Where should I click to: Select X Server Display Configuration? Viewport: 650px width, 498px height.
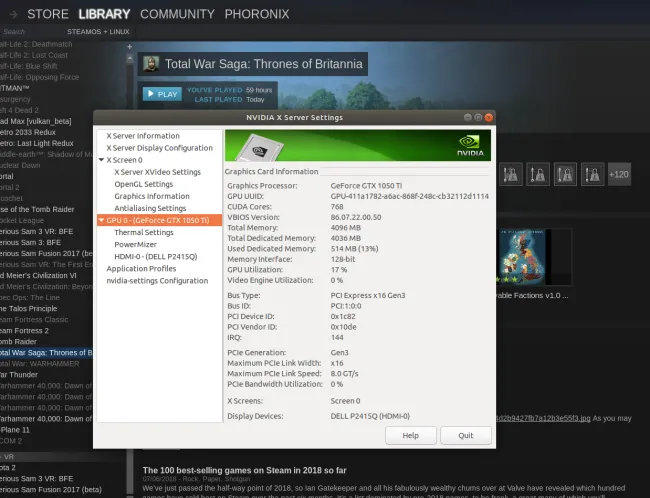pos(159,148)
